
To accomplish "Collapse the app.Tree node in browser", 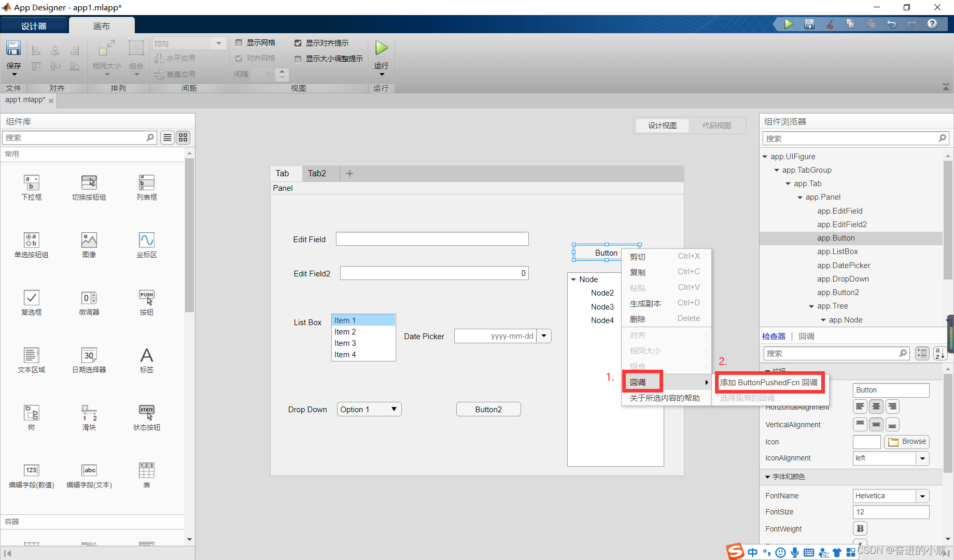I will (811, 306).
